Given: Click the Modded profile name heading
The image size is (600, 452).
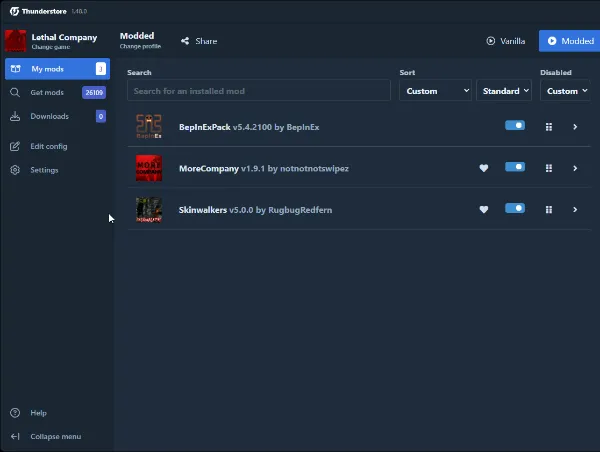Looking at the screenshot, I should click(x=137, y=36).
